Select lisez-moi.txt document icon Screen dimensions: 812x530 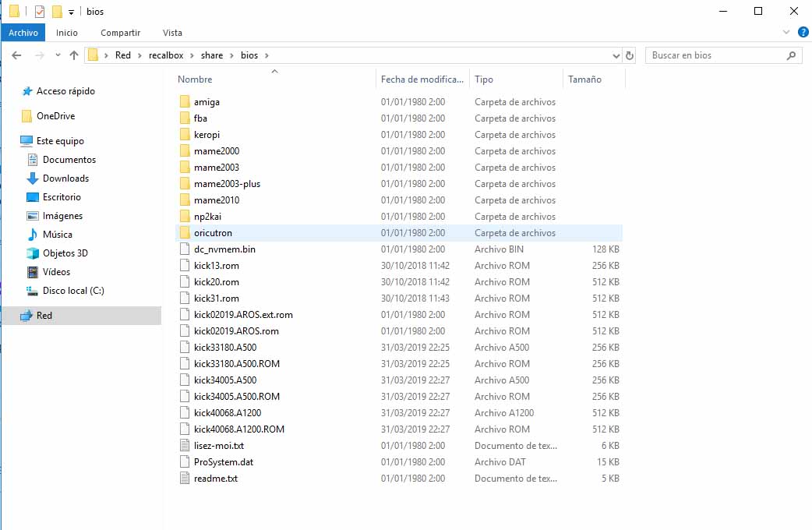click(x=185, y=446)
